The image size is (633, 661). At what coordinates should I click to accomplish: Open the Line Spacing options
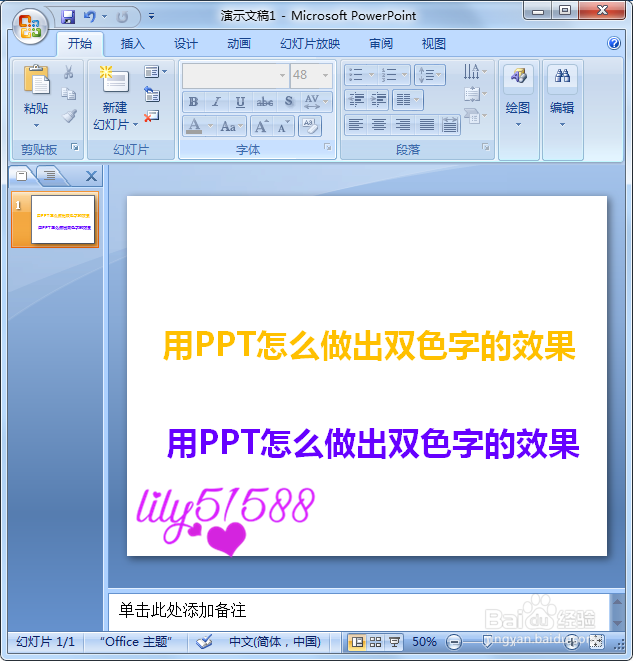pos(430,75)
